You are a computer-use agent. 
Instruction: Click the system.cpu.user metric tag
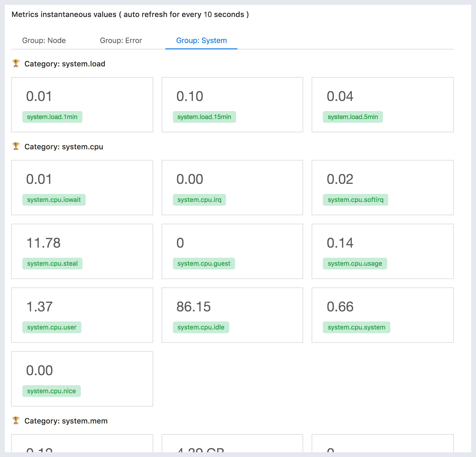[x=52, y=327]
